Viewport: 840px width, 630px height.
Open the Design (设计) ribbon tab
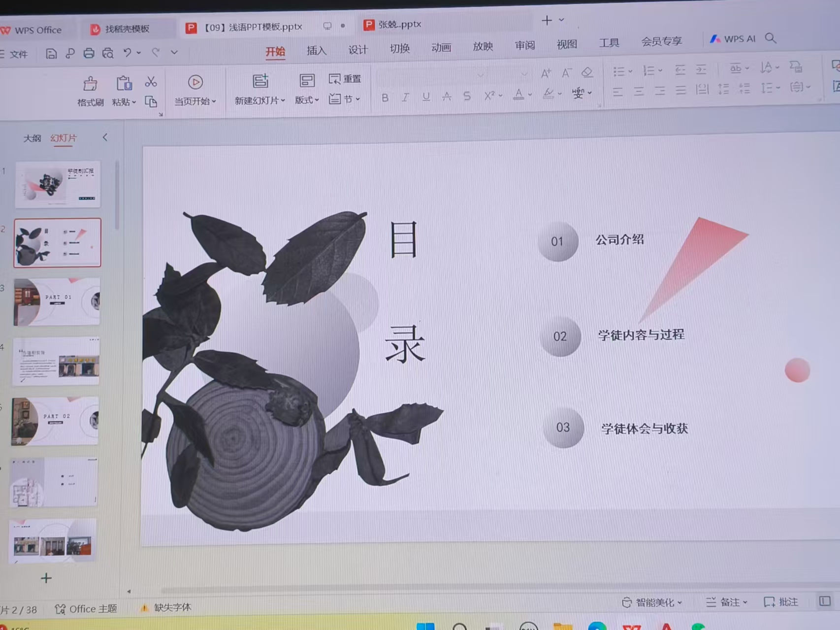pos(358,50)
